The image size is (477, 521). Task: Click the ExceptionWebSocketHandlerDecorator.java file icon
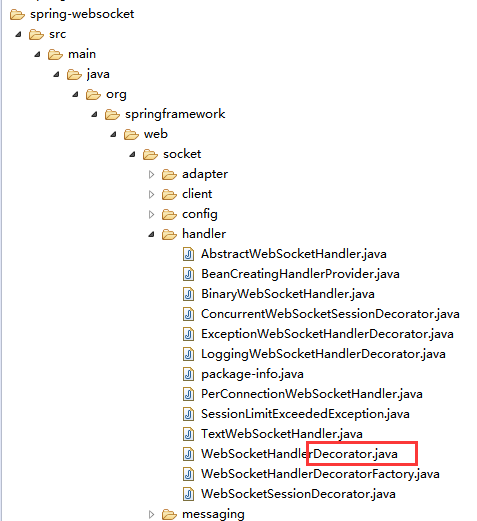[188, 334]
